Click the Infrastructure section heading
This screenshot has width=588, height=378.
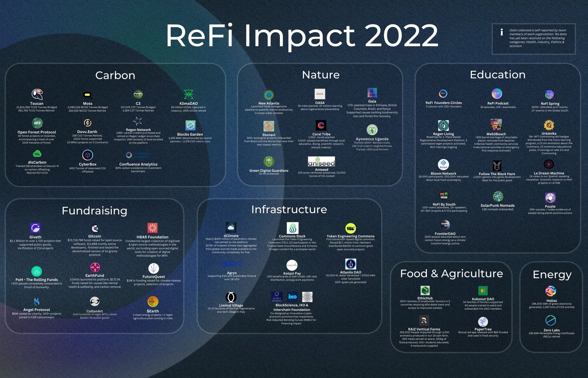(x=289, y=209)
